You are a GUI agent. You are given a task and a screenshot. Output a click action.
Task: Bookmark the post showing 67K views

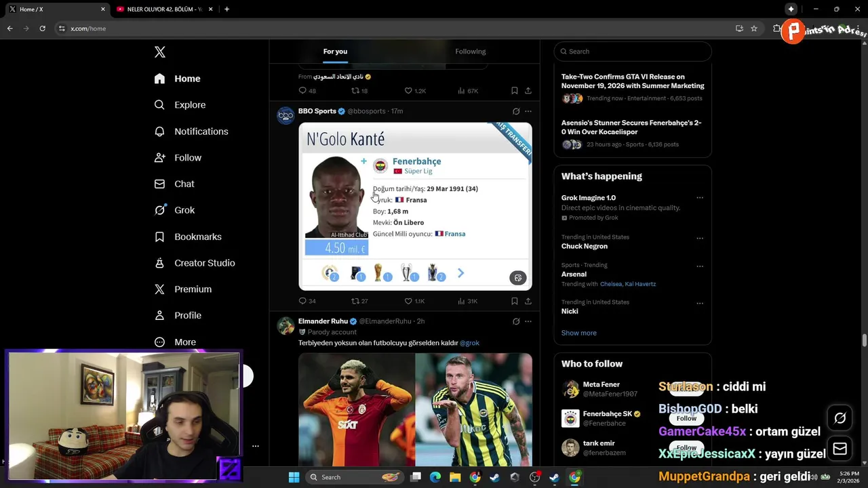[x=514, y=91]
